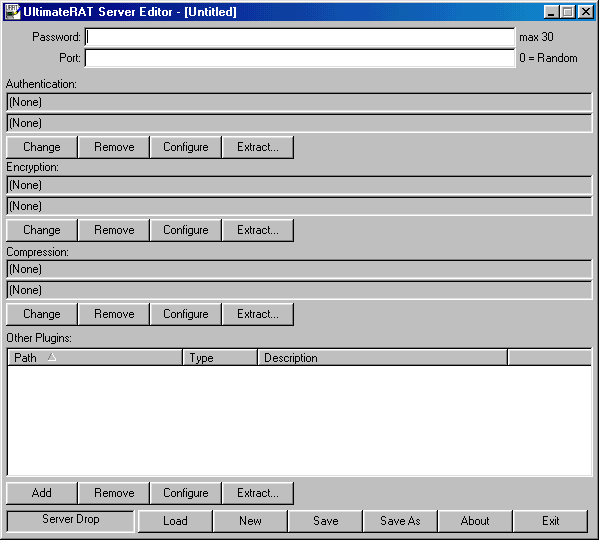
Task: Add a plugin to Other Plugins
Action: pos(42,493)
